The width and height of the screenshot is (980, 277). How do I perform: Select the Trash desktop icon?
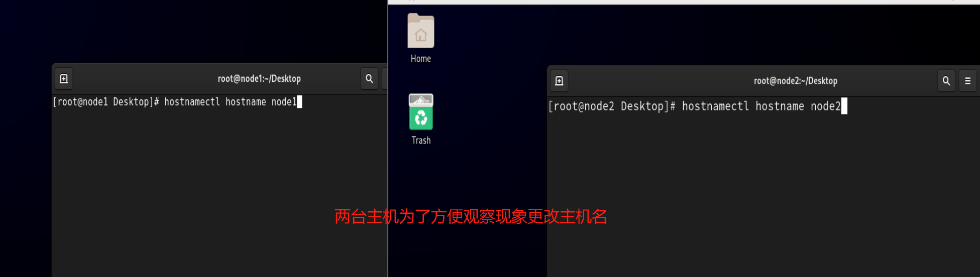click(x=421, y=112)
